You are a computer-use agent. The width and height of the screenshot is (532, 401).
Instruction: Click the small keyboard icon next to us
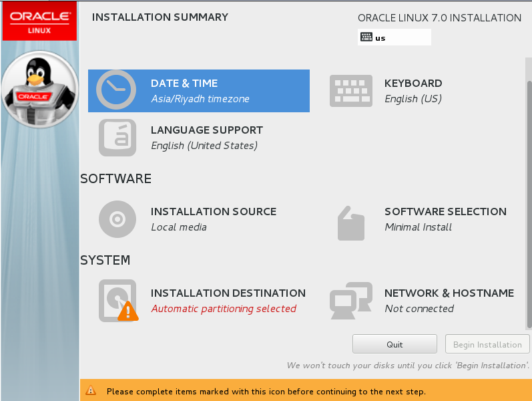click(366, 37)
